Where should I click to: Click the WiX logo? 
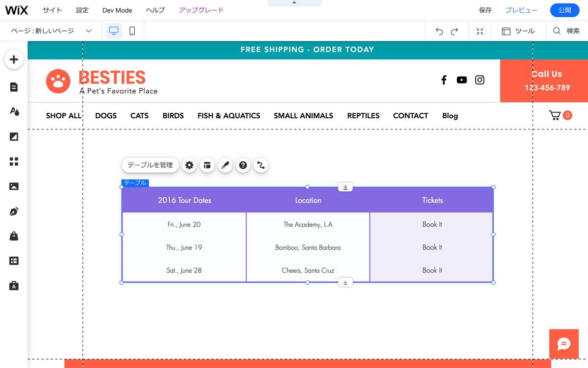[17, 10]
